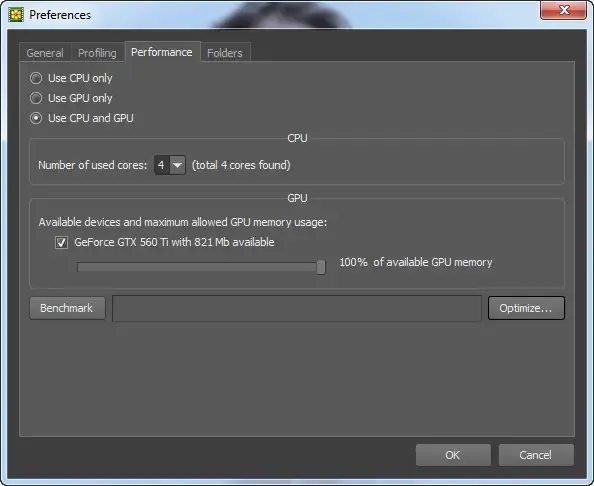Switch to the General tab
This screenshot has height=486, width=594.
pos(45,53)
